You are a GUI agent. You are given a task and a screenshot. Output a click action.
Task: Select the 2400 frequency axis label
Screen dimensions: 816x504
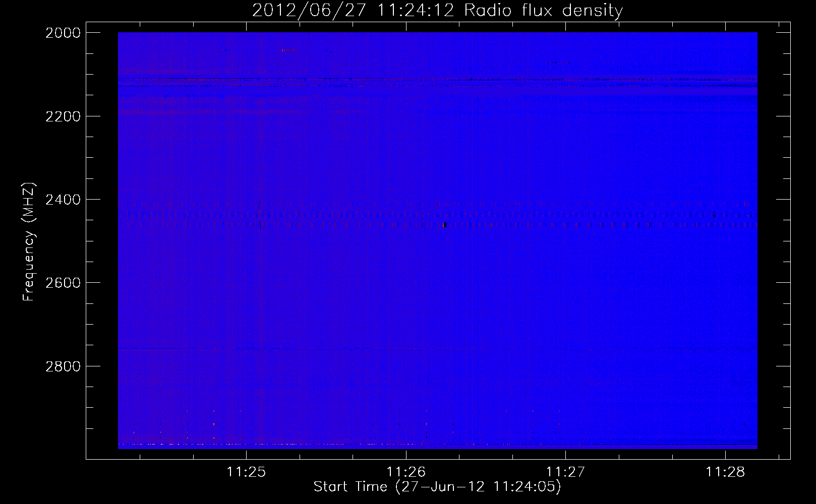63,200
